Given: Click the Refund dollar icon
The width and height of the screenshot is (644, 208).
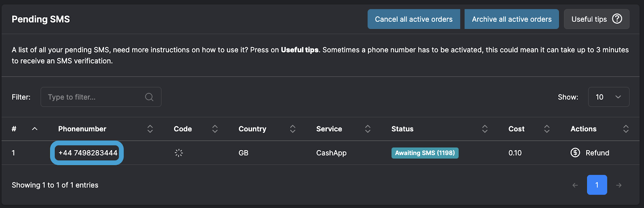Looking at the screenshot, I should point(575,153).
